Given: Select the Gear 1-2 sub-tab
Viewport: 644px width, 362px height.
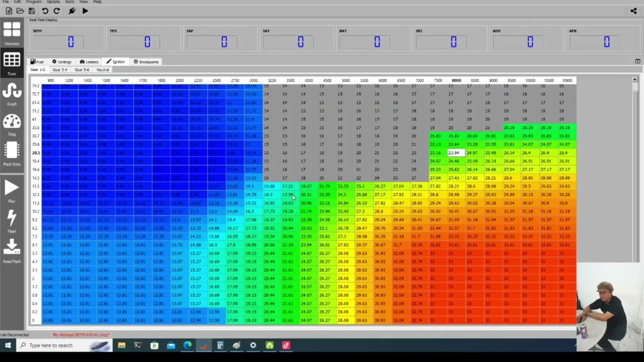Looking at the screenshot, I should coord(38,70).
